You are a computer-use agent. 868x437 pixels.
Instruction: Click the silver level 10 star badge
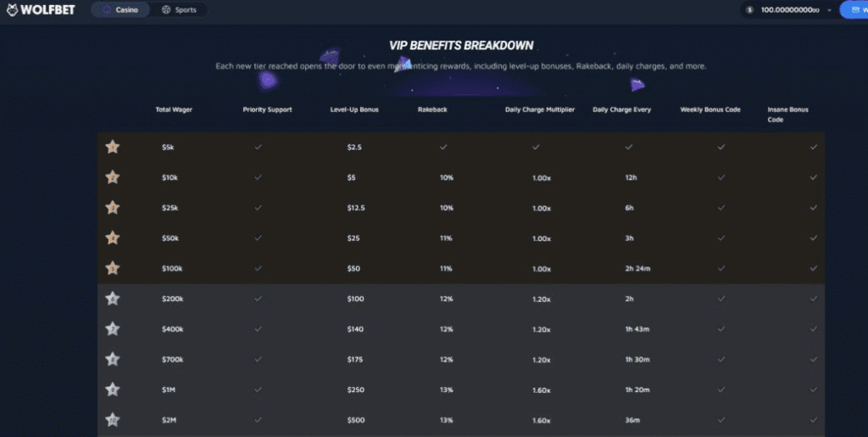(x=112, y=420)
